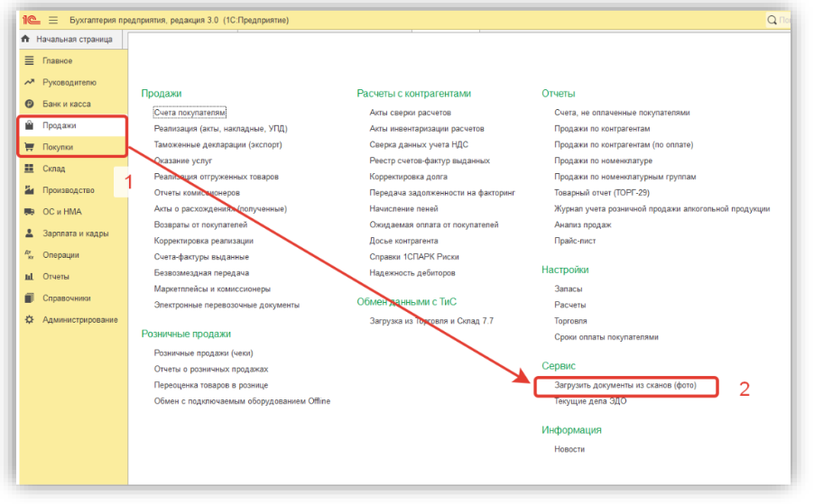The image size is (814, 504).
Task: Open Досье контрагента link
Action: [403, 241]
